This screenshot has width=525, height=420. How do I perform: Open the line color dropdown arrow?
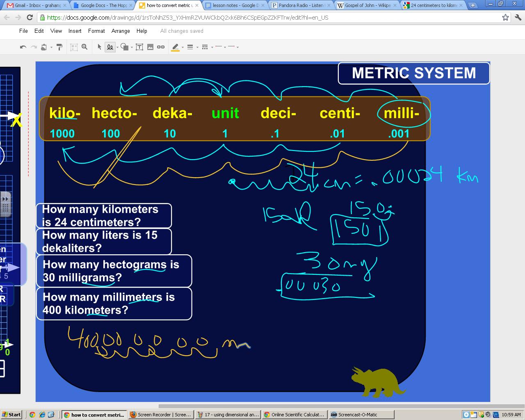point(183,48)
